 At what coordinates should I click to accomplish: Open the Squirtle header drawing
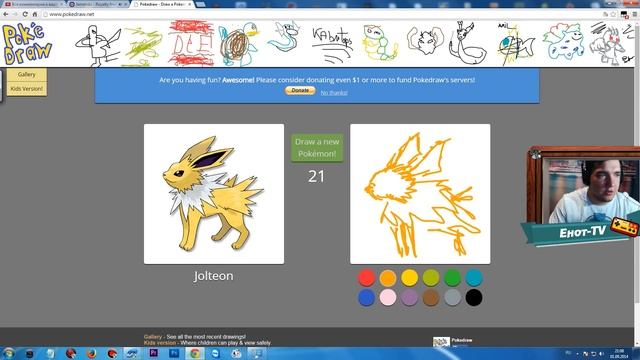[x=239, y=44]
